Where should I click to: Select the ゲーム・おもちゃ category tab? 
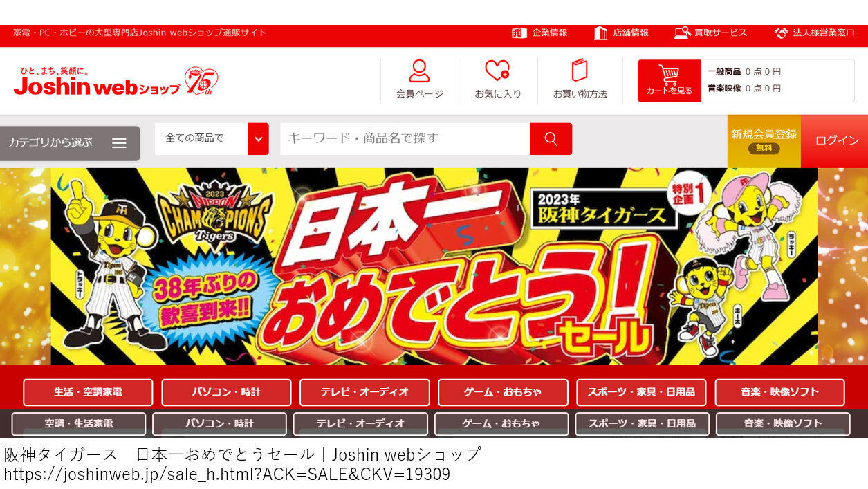click(503, 392)
